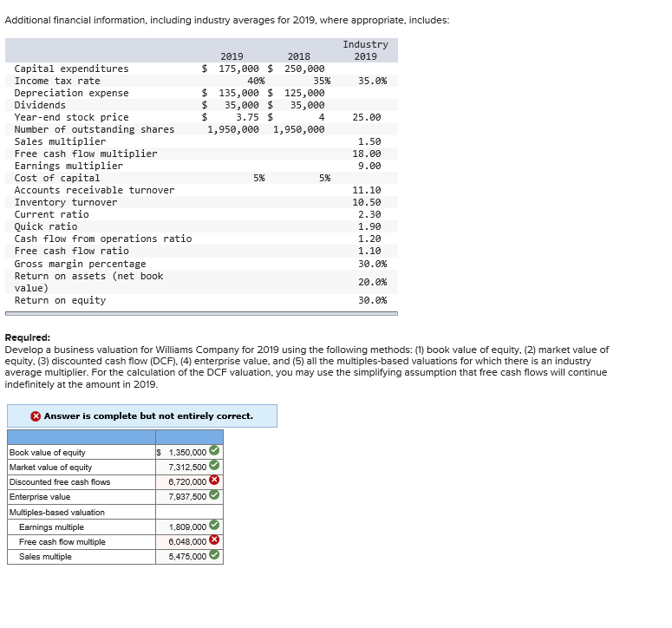Click the 'Number of outstanding shares' row label
The image size is (672, 628).
95,129
